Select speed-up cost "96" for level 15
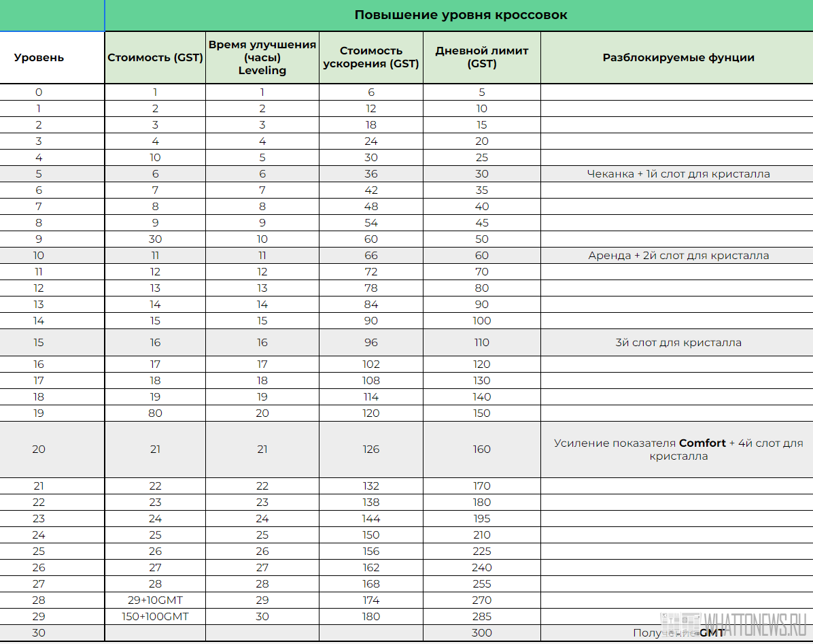Viewport: 813px width, 644px height. pyautogui.click(x=370, y=342)
